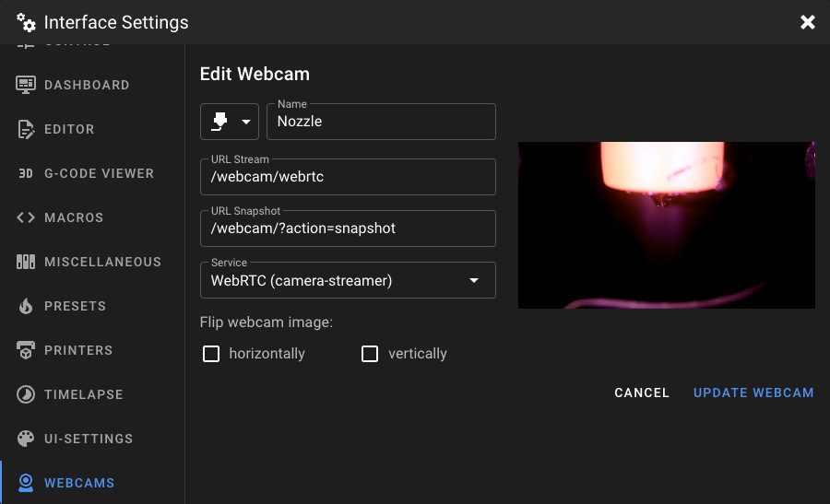Enable flip webcam horizontally checkbox
Image resolution: width=830 pixels, height=504 pixels.
point(211,354)
